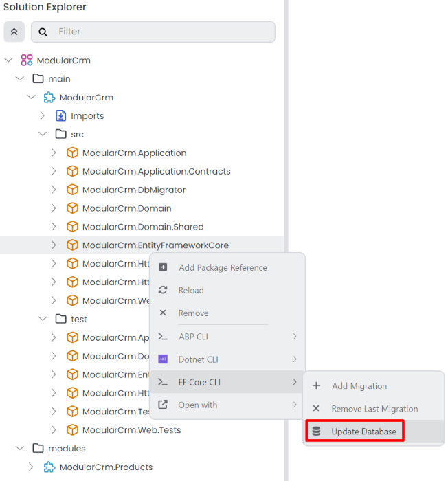Screen dimensions: 448x481
Task: Click the package icon of ModularCrm.Application
Action: click(x=72, y=153)
